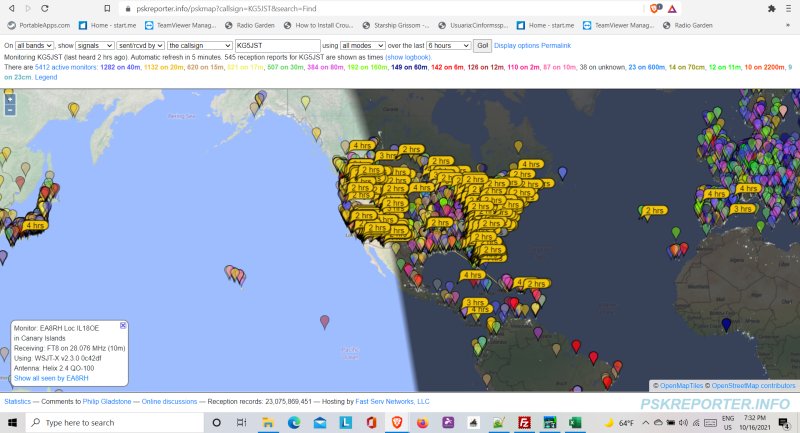Open Firefox from the taskbar
This screenshot has height=433, width=800.
[x=423, y=422]
